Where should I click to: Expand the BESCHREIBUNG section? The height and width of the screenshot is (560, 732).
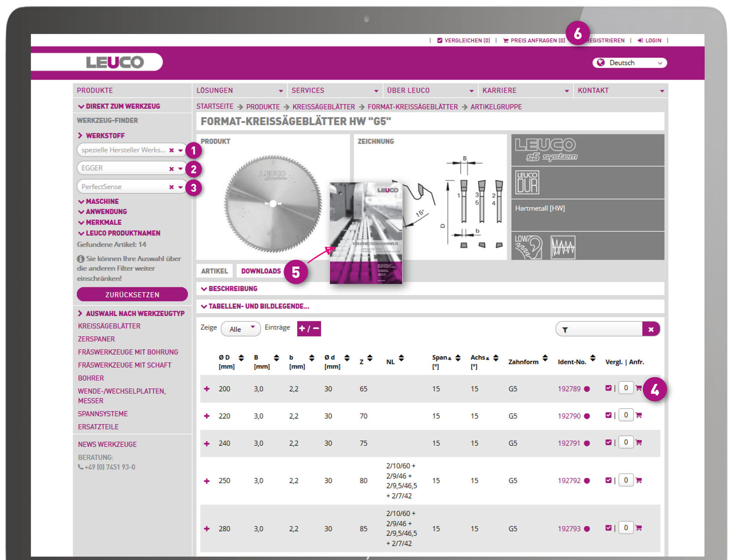point(229,289)
